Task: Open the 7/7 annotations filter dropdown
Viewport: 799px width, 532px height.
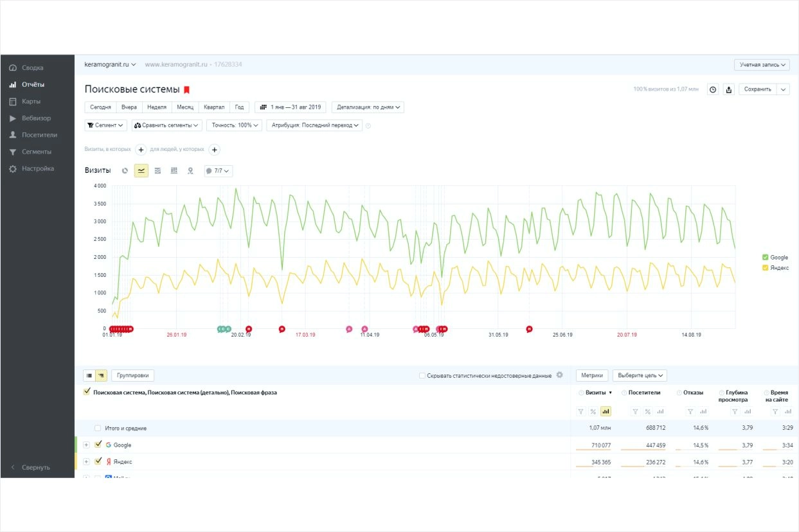Action: pos(218,171)
